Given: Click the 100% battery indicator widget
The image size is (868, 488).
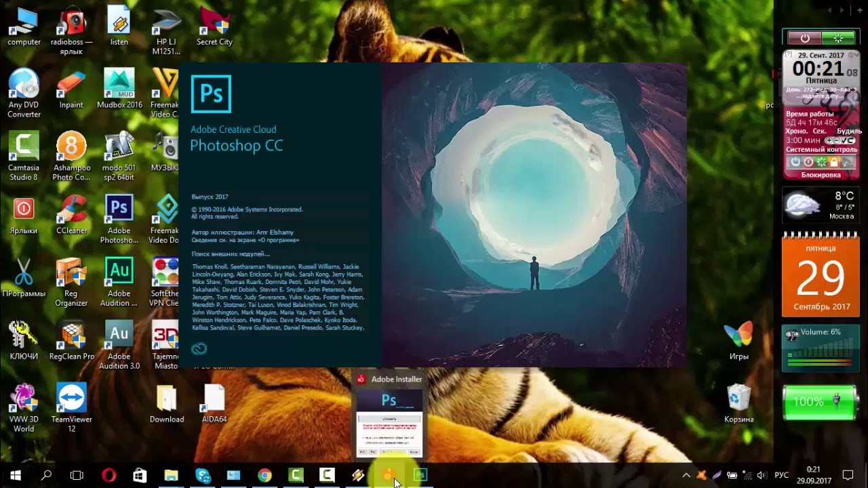Looking at the screenshot, I should (x=821, y=402).
